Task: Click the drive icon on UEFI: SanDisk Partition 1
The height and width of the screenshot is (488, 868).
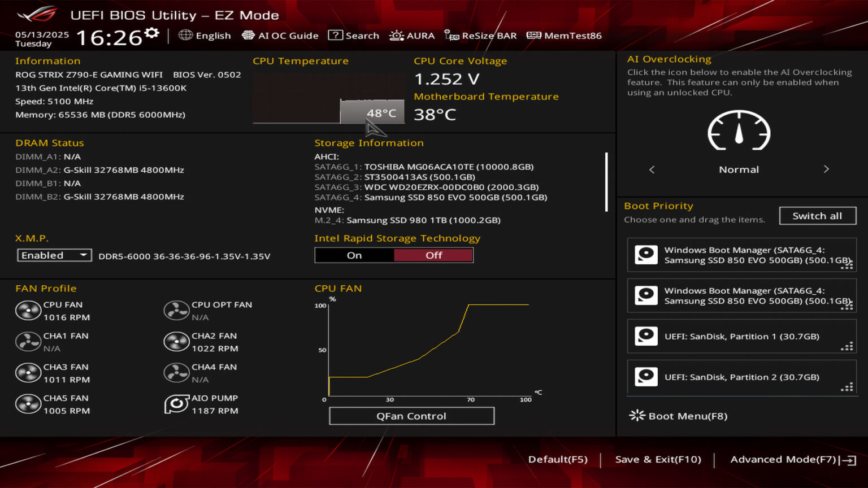Action: (645, 336)
